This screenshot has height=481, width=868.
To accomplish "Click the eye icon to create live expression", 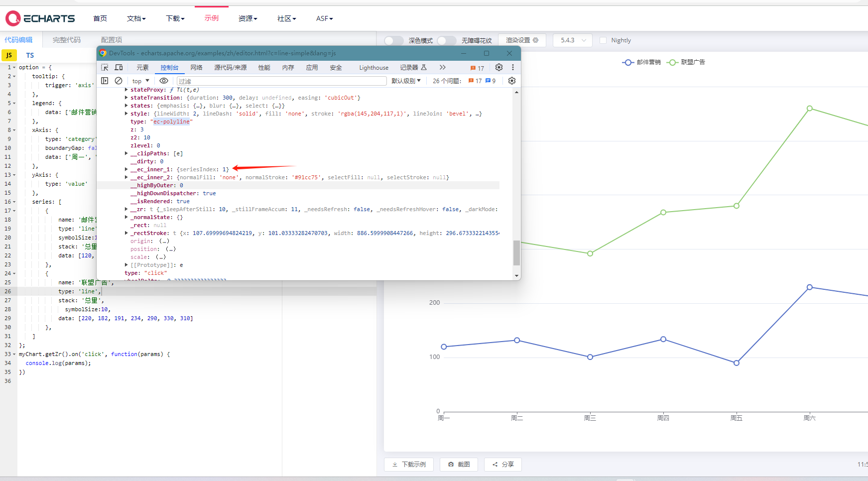I will click(164, 81).
